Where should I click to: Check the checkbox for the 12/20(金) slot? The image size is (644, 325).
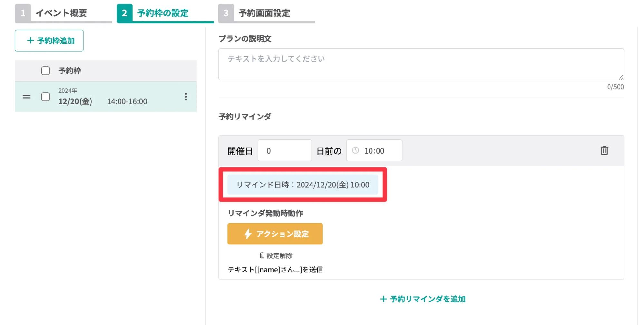pos(45,97)
